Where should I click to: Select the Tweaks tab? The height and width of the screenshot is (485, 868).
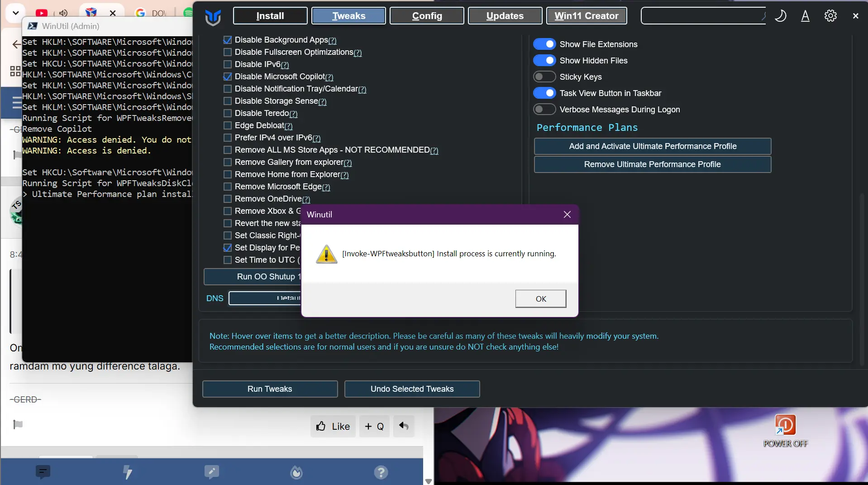(x=348, y=16)
